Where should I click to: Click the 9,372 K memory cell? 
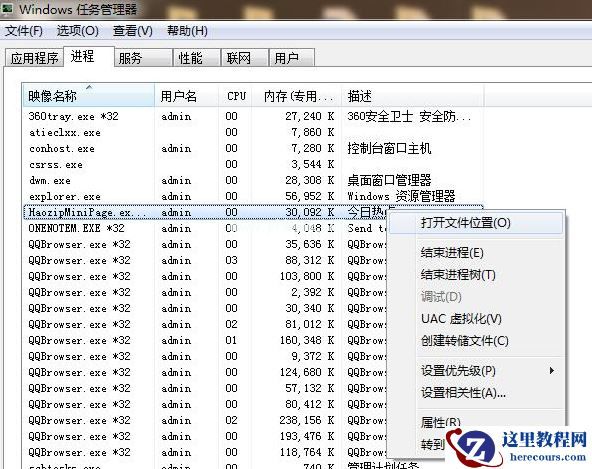pyautogui.click(x=313, y=356)
